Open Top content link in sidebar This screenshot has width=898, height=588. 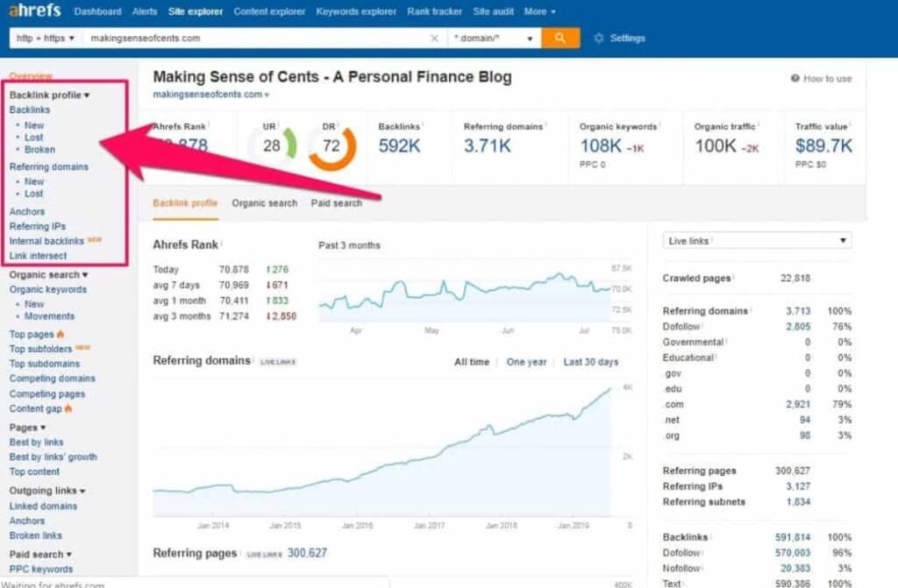click(34, 471)
